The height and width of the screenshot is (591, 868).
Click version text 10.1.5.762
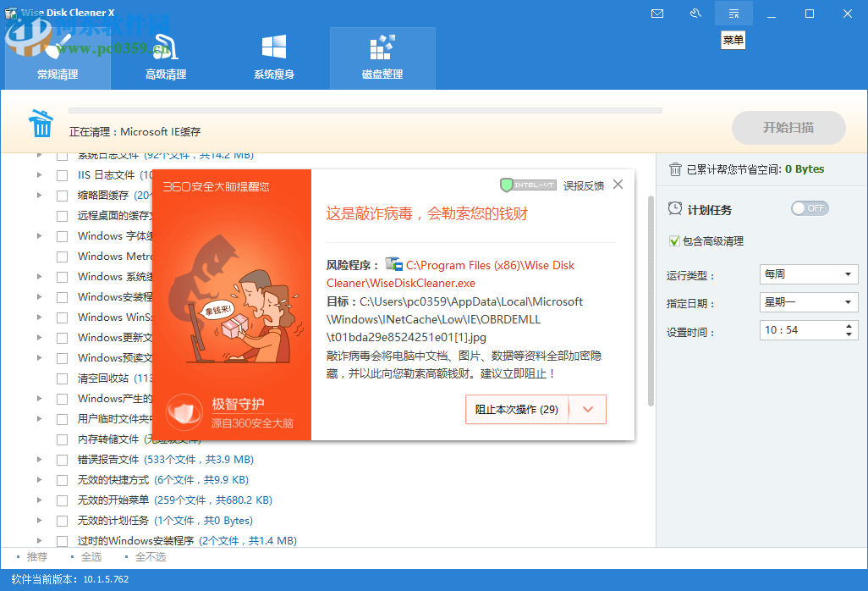(x=106, y=579)
